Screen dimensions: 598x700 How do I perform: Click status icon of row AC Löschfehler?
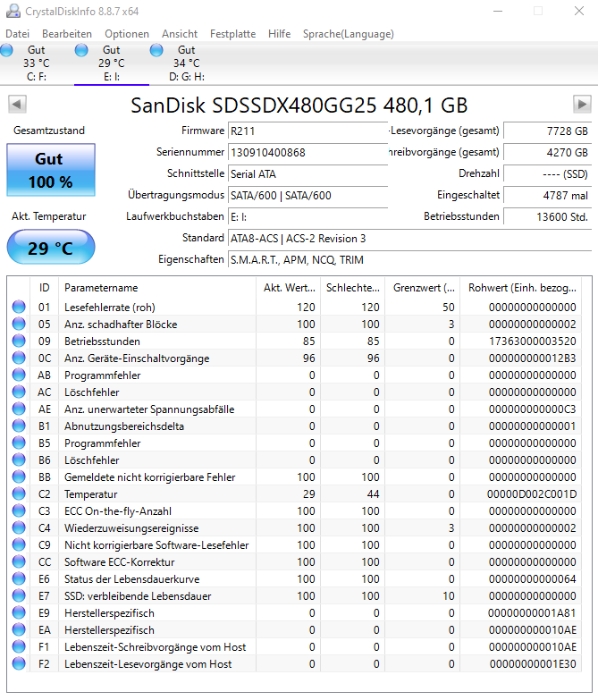pyautogui.click(x=19, y=392)
